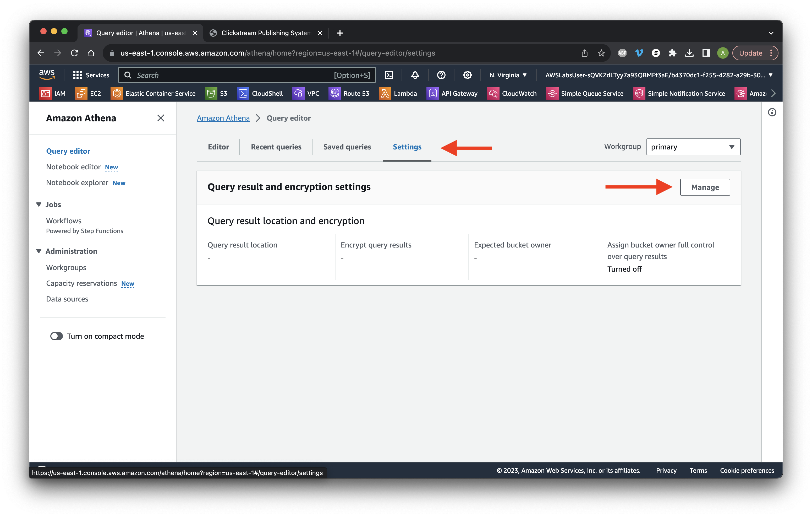Bookmark this page with the star

point(601,53)
